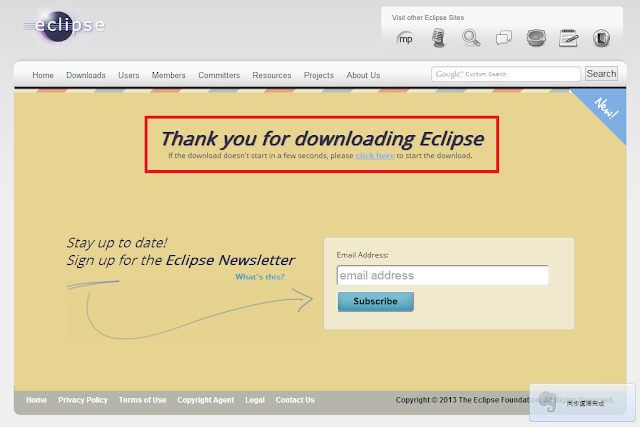The image size is (640, 427).
Task: Open the Eclipse Marketplace mp icon
Action: 405,39
